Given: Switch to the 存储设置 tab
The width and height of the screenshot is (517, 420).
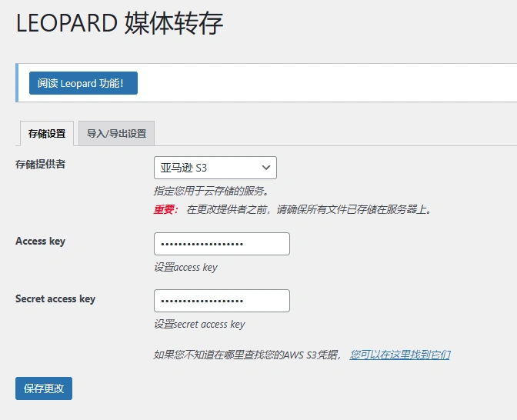Looking at the screenshot, I should [47, 134].
